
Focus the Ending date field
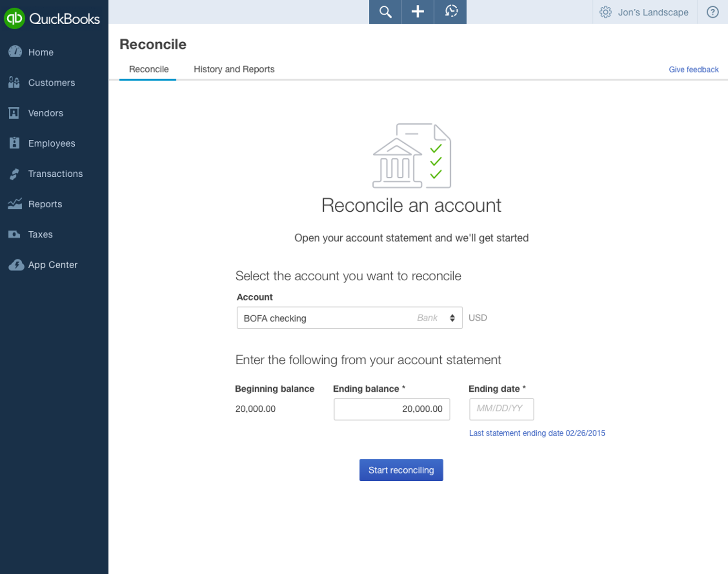[x=501, y=409]
